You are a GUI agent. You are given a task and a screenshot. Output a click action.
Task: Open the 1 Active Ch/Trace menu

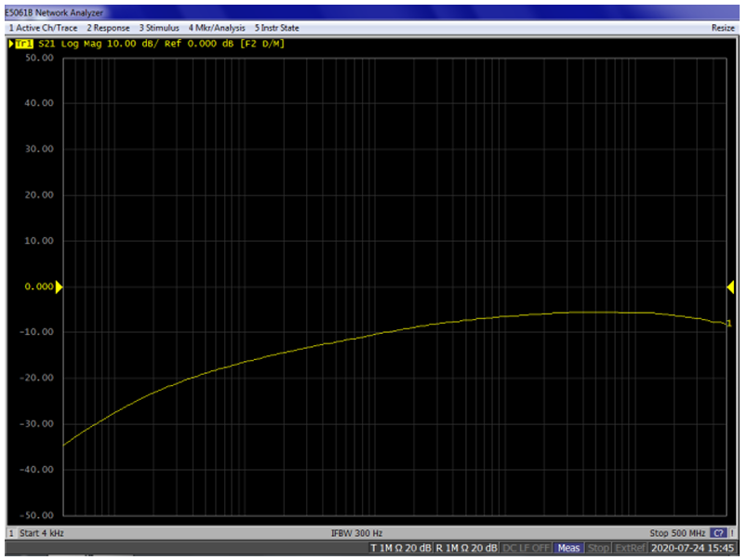(43, 28)
